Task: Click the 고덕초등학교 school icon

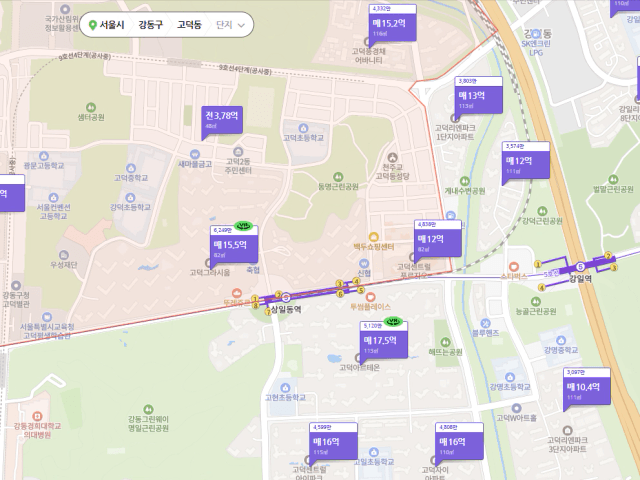Action: click(303, 128)
